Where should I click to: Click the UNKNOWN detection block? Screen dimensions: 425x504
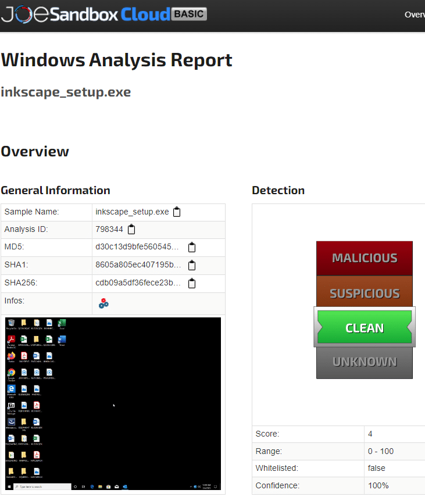pyautogui.click(x=364, y=362)
